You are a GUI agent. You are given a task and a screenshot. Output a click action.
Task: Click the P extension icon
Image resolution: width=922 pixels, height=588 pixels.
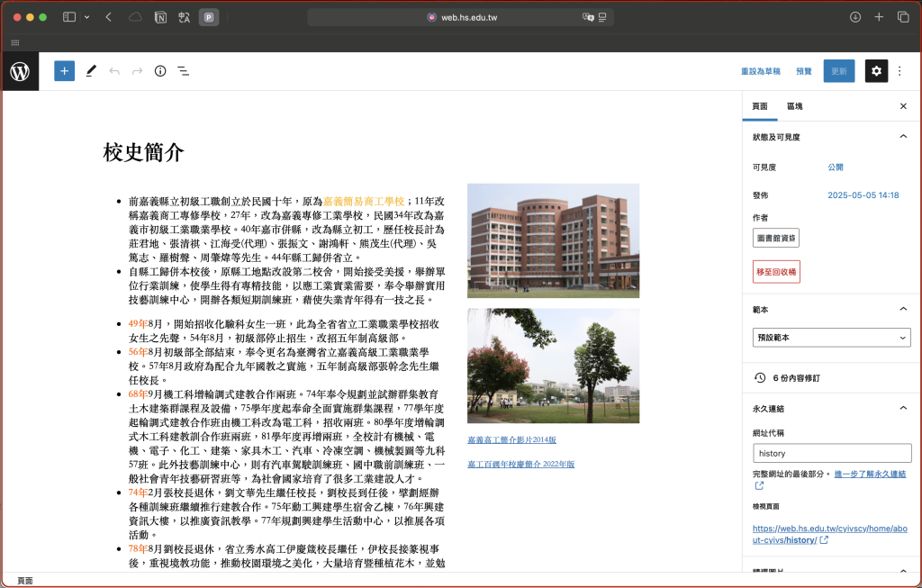[x=209, y=17]
